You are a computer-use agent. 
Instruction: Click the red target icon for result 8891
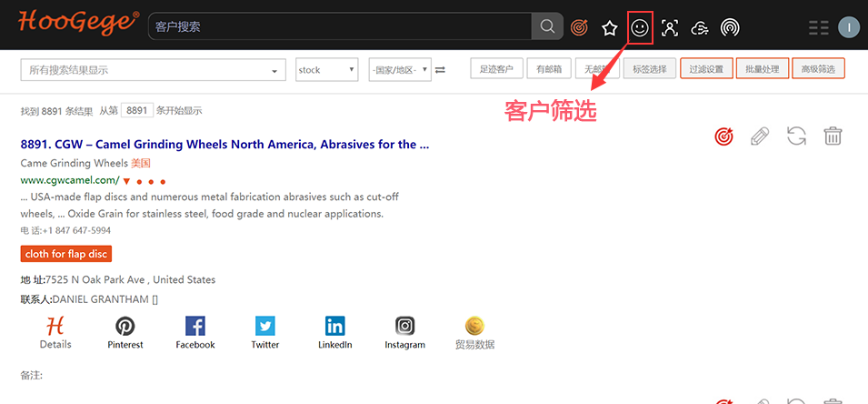[x=723, y=136]
